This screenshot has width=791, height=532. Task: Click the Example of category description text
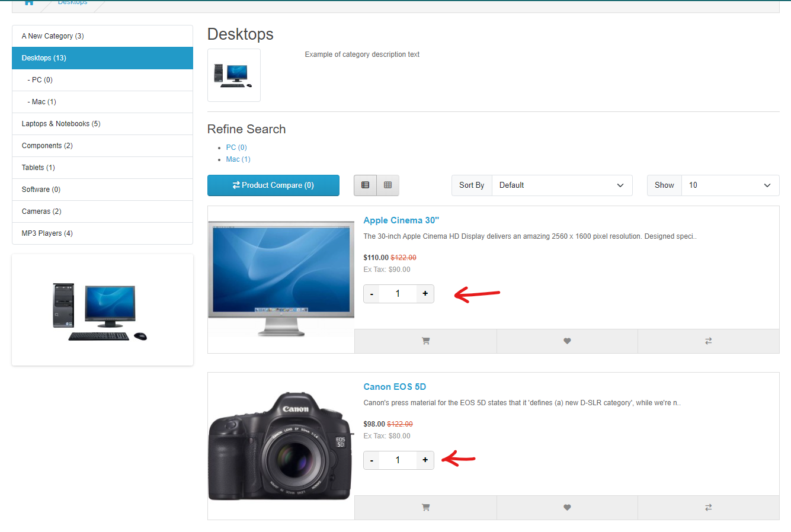[x=362, y=55]
